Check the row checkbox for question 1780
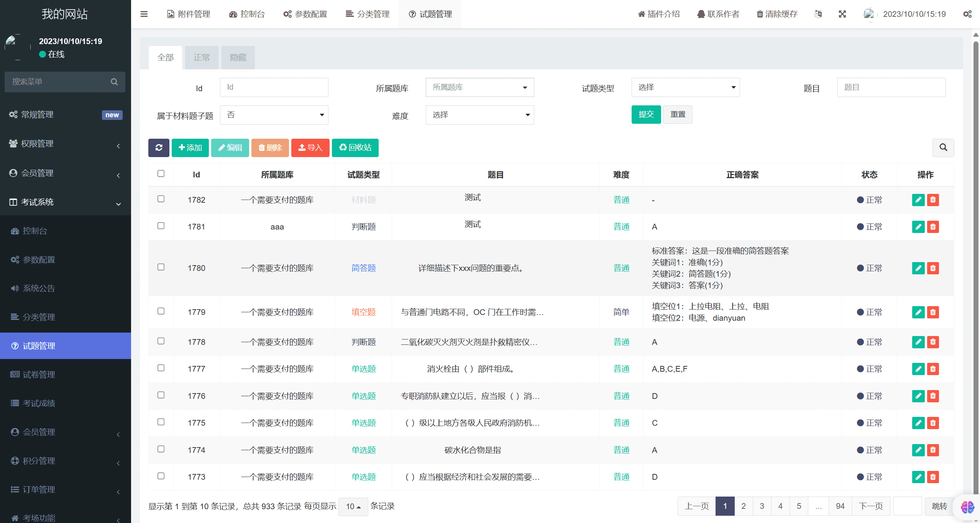980x523 pixels. pos(161,267)
